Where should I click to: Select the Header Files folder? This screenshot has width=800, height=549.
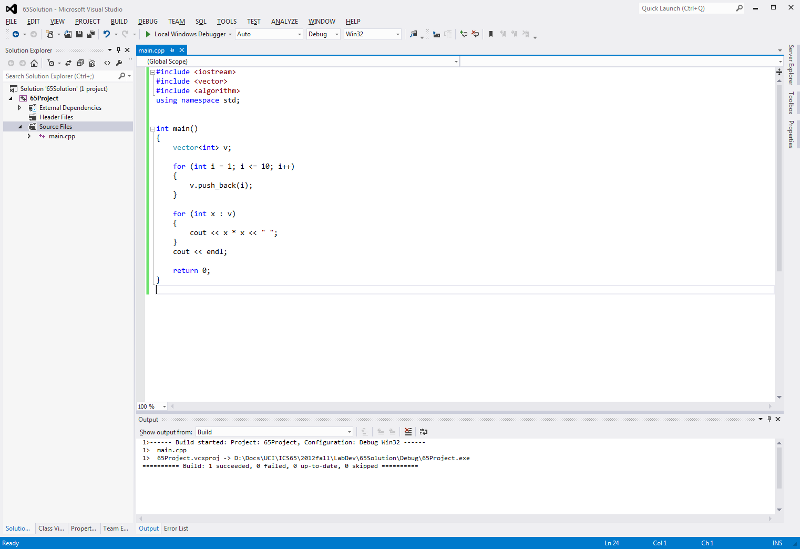(56, 117)
